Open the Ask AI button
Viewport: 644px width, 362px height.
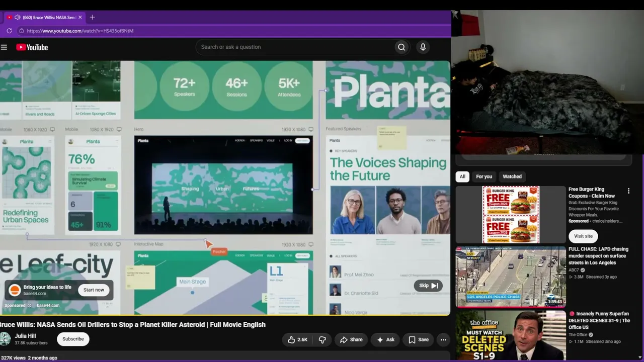(385, 340)
